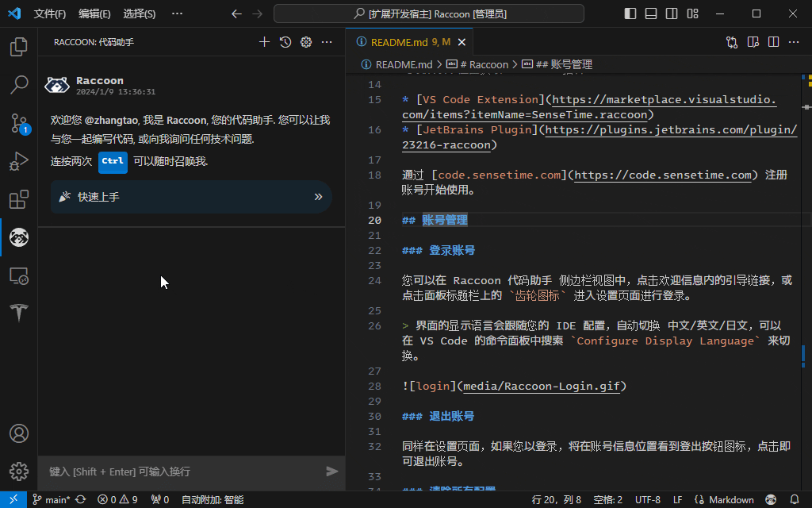Open the Tesla-logo view in activity bar
The height and width of the screenshot is (508, 812).
19,312
